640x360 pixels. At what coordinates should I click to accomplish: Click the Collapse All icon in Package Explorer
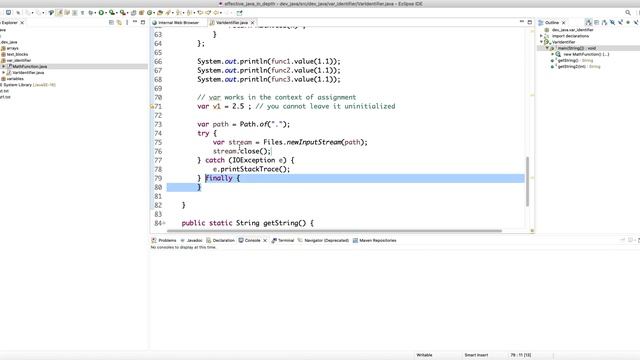click(x=111, y=22)
